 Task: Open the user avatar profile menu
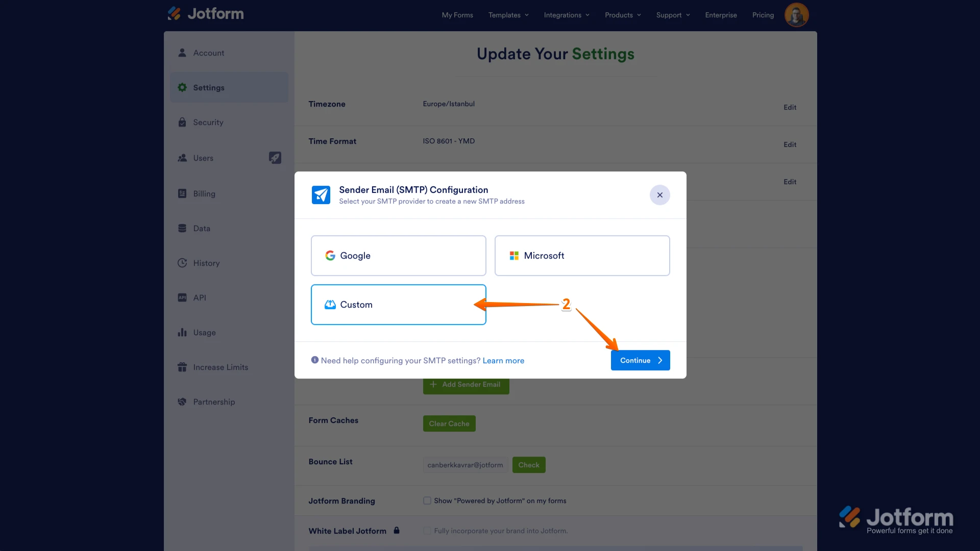[x=796, y=15]
